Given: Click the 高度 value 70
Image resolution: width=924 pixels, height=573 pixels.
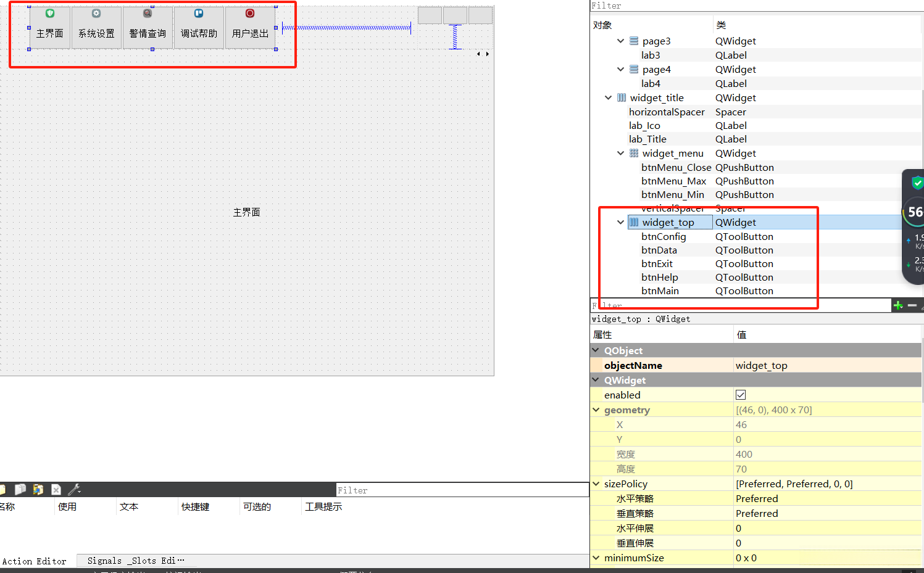Looking at the screenshot, I should click(827, 469).
